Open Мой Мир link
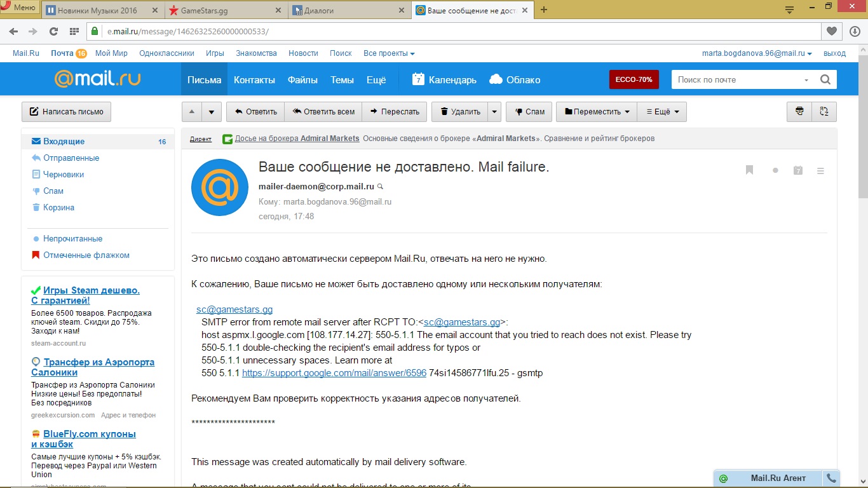 pyautogui.click(x=111, y=53)
